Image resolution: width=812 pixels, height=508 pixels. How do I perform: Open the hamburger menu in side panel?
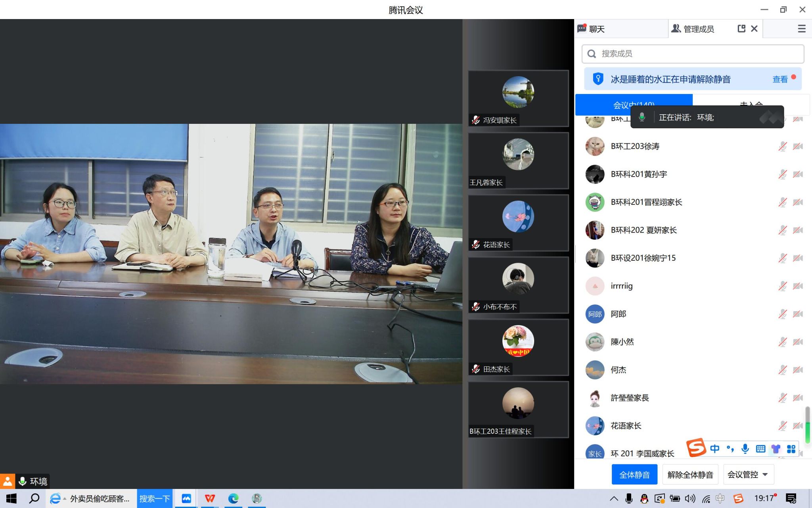[x=801, y=29]
